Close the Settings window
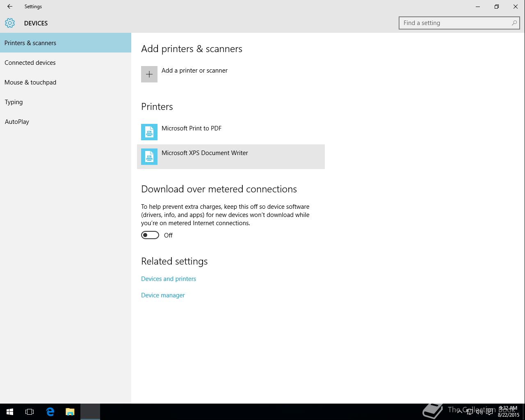Image resolution: width=525 pixels, height=420 pixels. (x=516, y=7)
